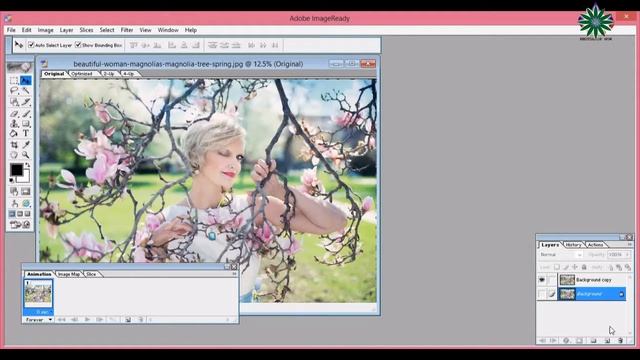Viewport: 640px width, 360px height.
Task: Reset default colors icon
Action: 12,180
